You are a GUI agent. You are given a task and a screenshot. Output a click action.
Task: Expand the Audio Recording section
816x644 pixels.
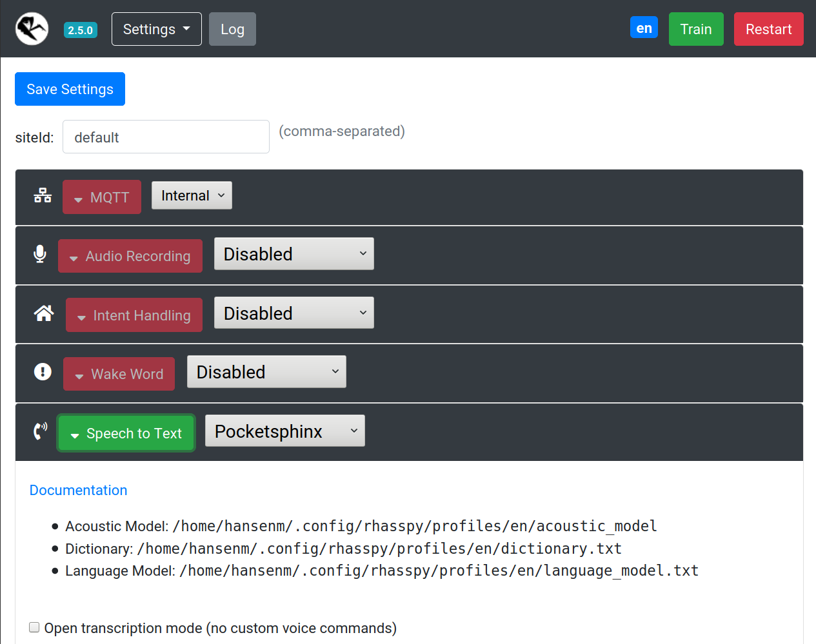pyautogui.click(x=130, y=255)
